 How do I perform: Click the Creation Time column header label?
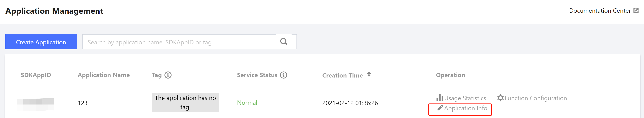342,75
